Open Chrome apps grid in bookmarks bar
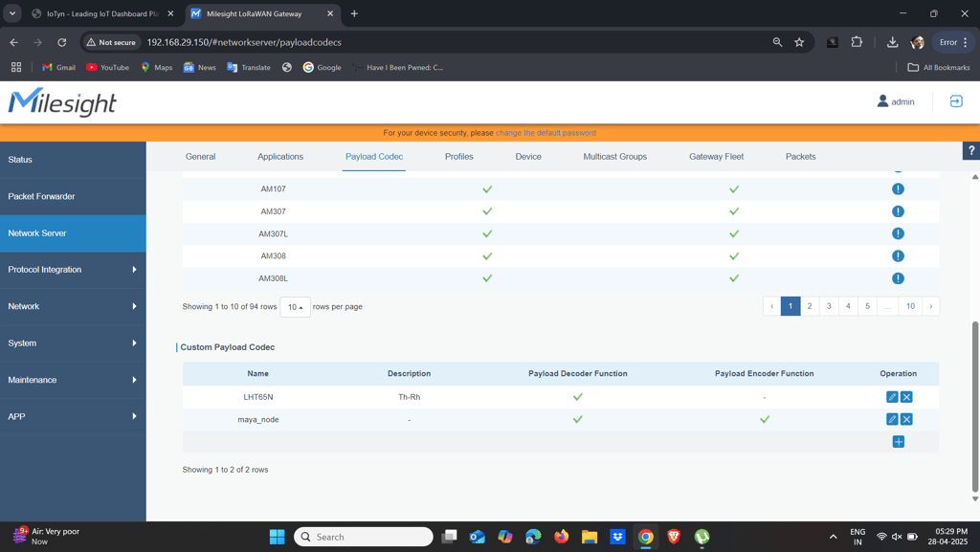The height and width of the screenshot is (552, 980). tap(16, 67)
